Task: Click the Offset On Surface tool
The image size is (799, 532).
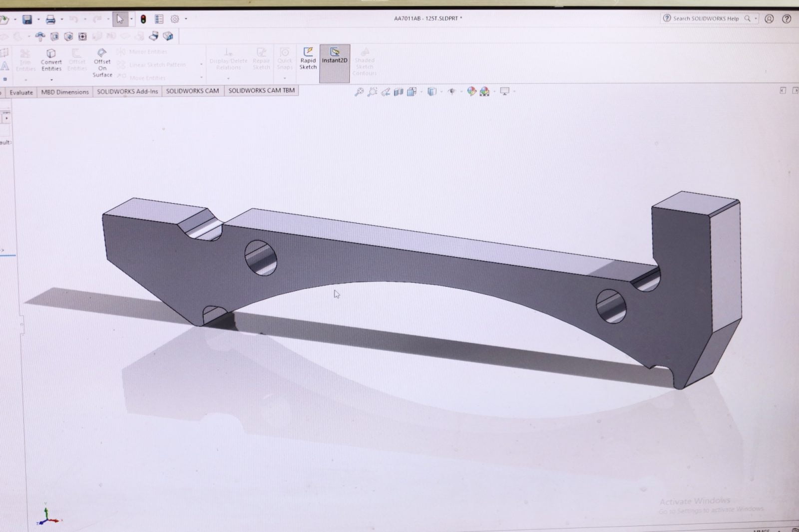Action: point(102,63)
